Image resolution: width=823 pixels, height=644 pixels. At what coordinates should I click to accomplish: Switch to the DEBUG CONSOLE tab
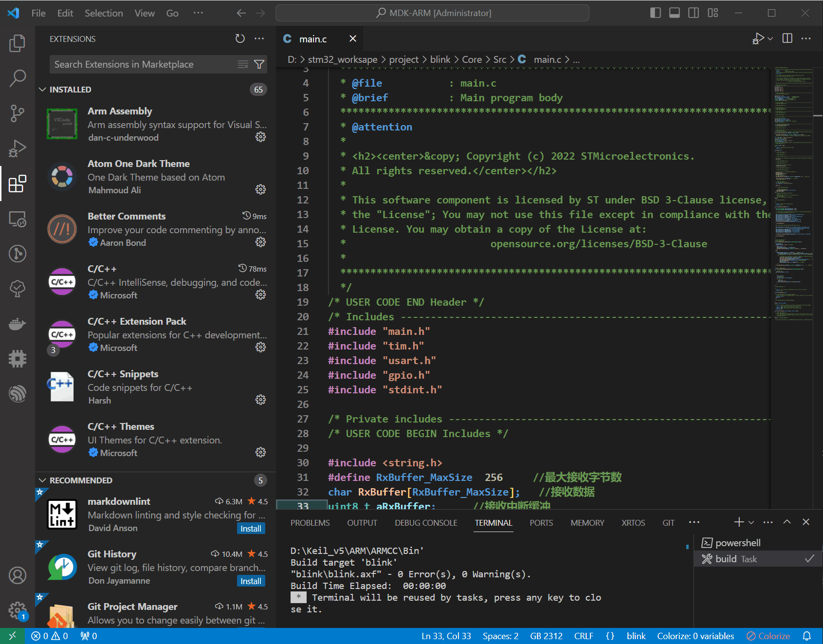point(426,523)
